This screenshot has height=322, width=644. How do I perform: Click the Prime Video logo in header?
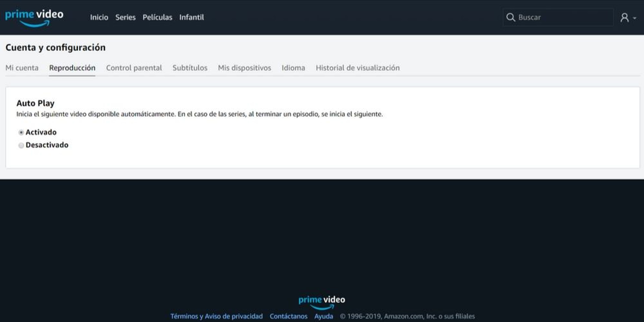click(x=34, y=17)
